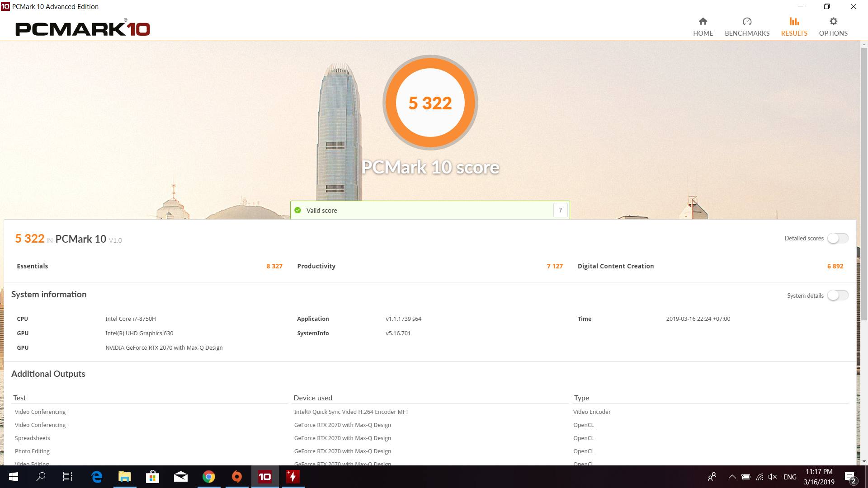
Task: Open Windows search from taskbar
Action: click(x=41, y=477)
